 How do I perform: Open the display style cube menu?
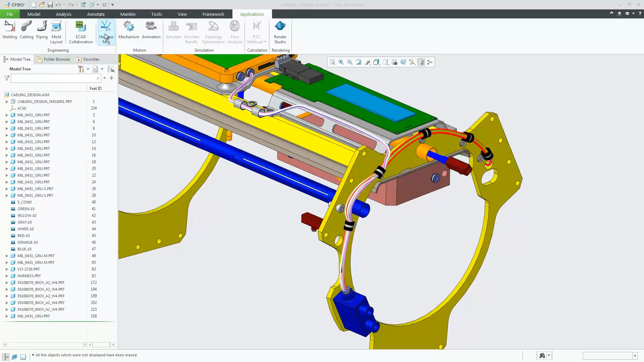[376, 62]
